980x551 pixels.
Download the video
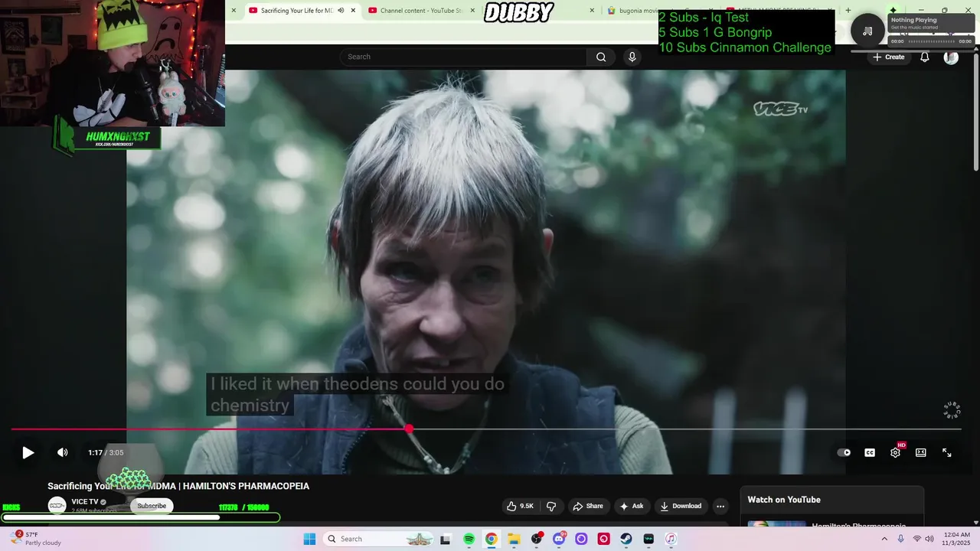681,506
